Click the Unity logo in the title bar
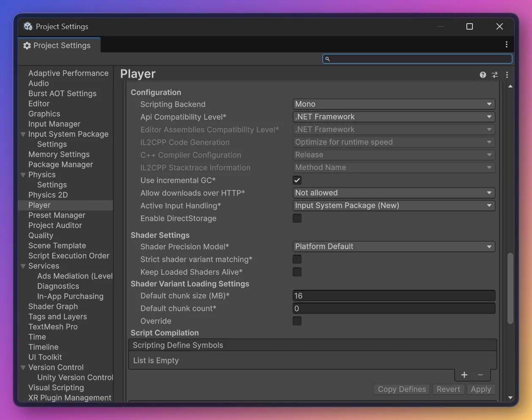 tap(28, 26)
